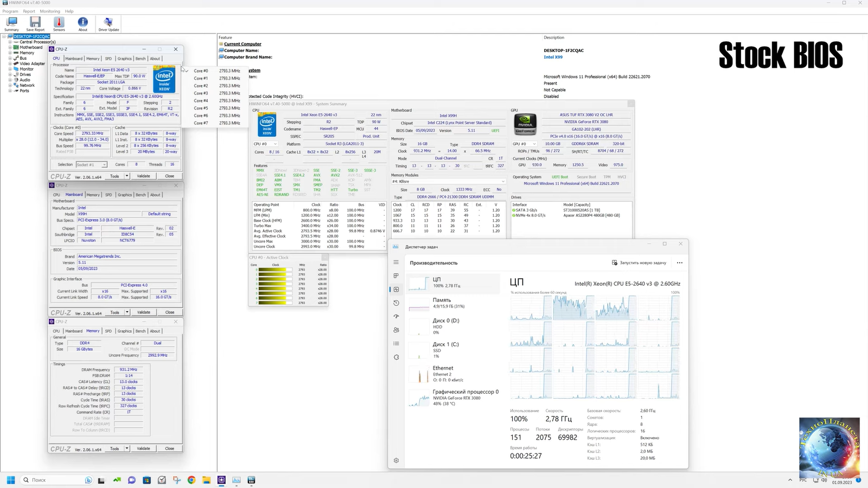This screenshot has height=488, width=868.
Task: Open the Monitoring menu
Action: [50, 11]
